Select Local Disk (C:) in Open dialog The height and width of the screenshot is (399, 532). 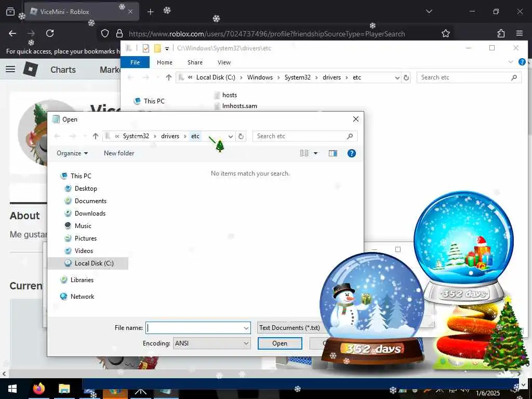pyautogui.click(x=88, y=263)
